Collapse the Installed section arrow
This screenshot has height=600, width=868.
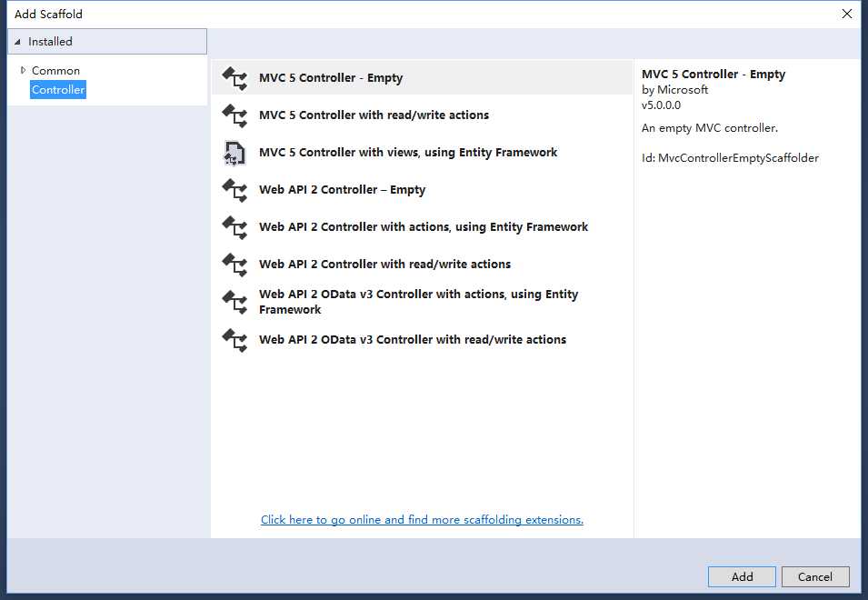coord(17,42)
